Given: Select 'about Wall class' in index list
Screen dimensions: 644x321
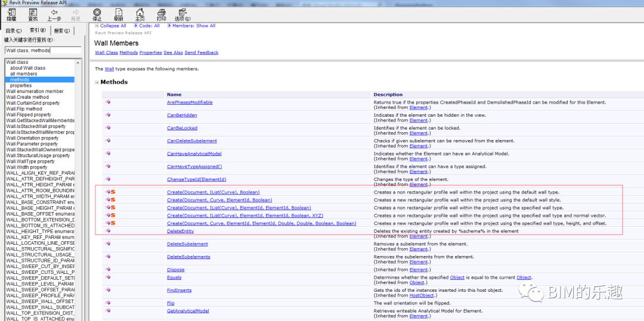Looking at the screenshot, I should 28,68.
